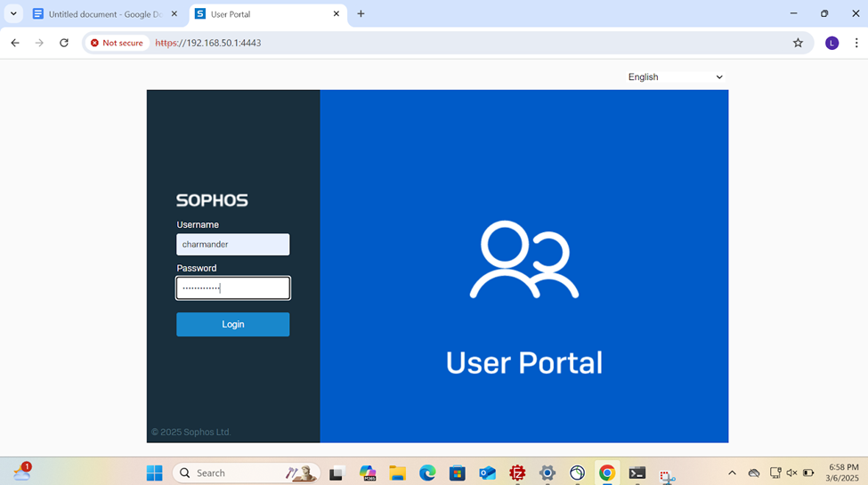Click the network status tray icon
This screenshot has width=868, height=485.
775,473
